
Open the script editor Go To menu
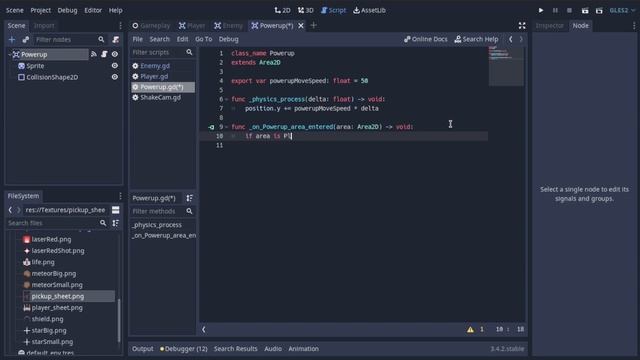204,39
